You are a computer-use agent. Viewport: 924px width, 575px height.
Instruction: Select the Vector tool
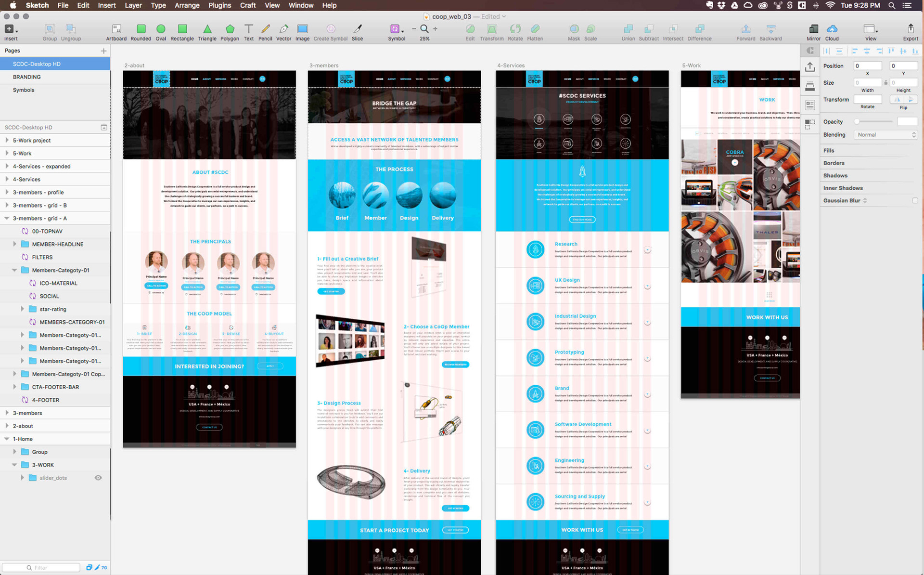(283, 30)
